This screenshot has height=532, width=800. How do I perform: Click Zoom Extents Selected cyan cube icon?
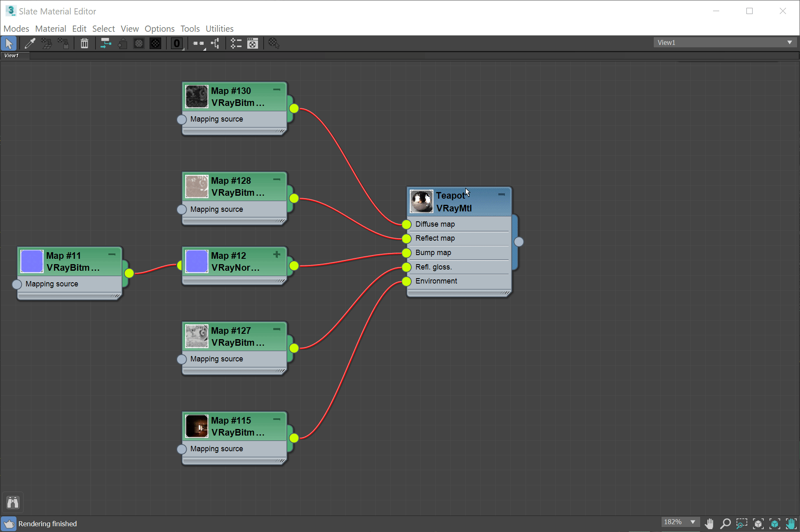tap(774, 523)
